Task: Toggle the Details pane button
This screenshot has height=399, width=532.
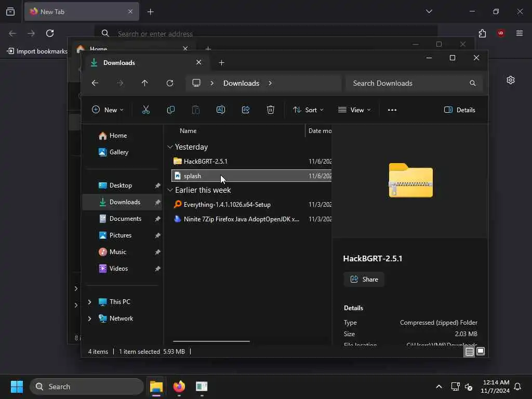Action: coord(460,110)
